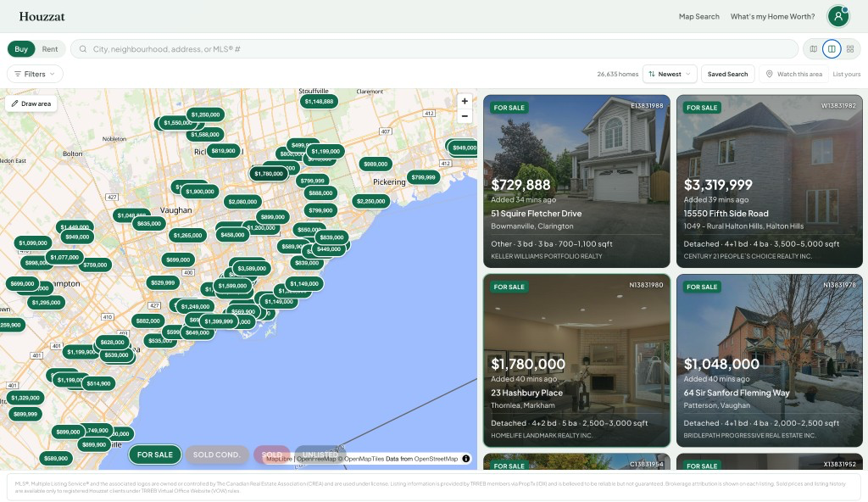Click the $759,000 map price marker
Image resolution: width=868 pixels, height=502 pixels.
95,265
